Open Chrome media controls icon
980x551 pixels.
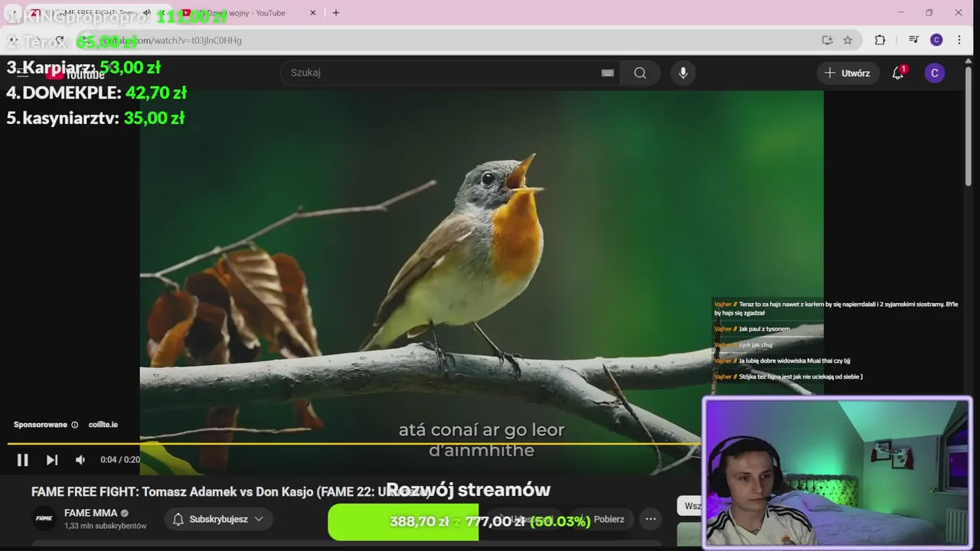[x=913, y=40]
